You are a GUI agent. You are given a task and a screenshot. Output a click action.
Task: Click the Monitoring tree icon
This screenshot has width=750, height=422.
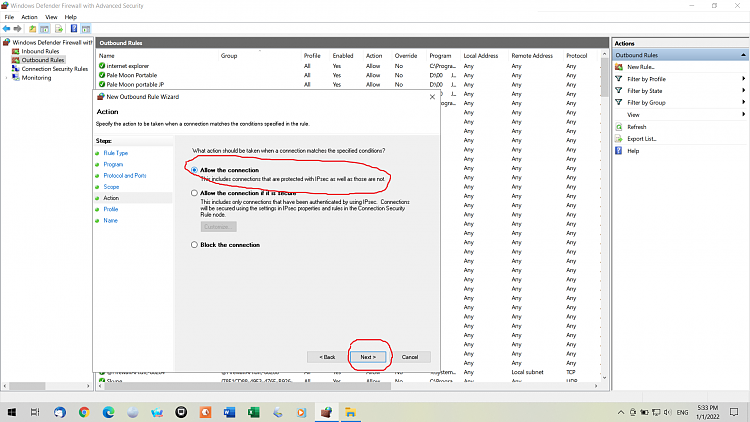15,78
